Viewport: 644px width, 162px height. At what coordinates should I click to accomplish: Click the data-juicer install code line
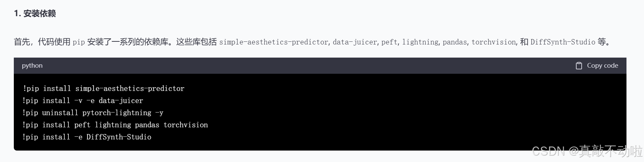(83, 101)
